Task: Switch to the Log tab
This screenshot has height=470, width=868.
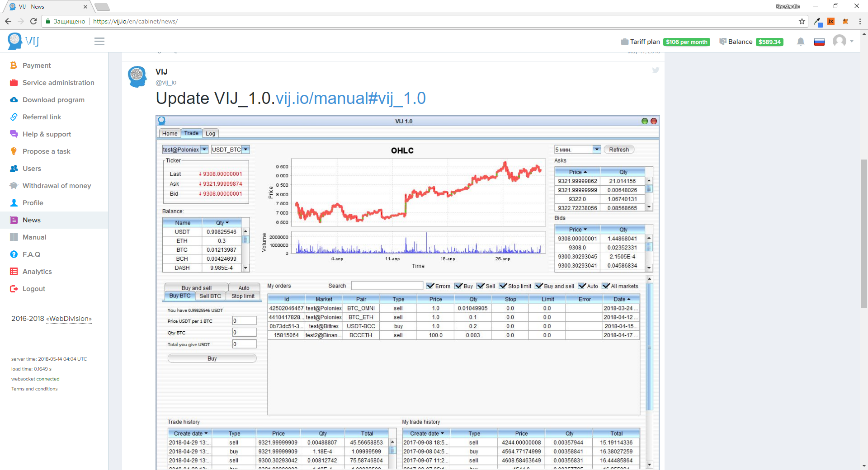Action: (x=210, y=133)
